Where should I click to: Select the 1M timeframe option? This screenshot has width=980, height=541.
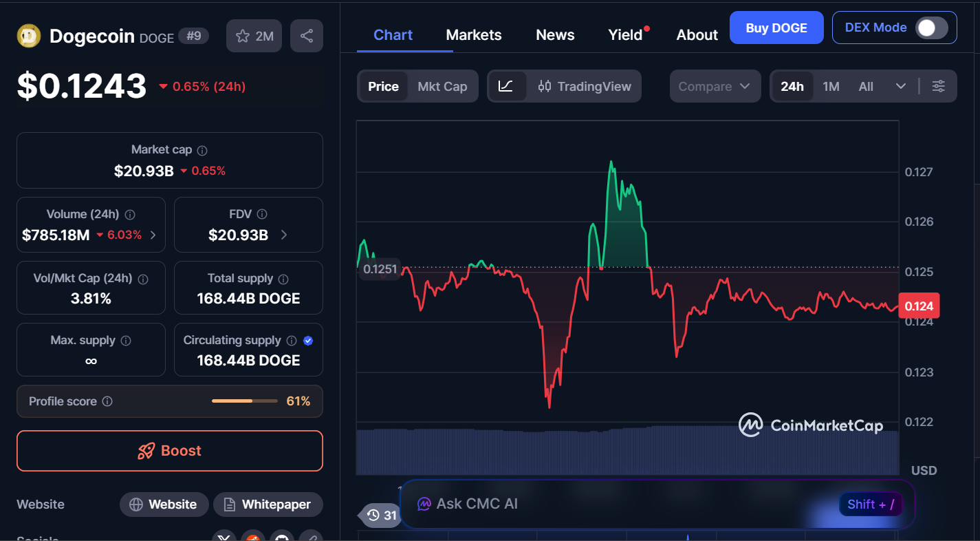pos(831,86)
